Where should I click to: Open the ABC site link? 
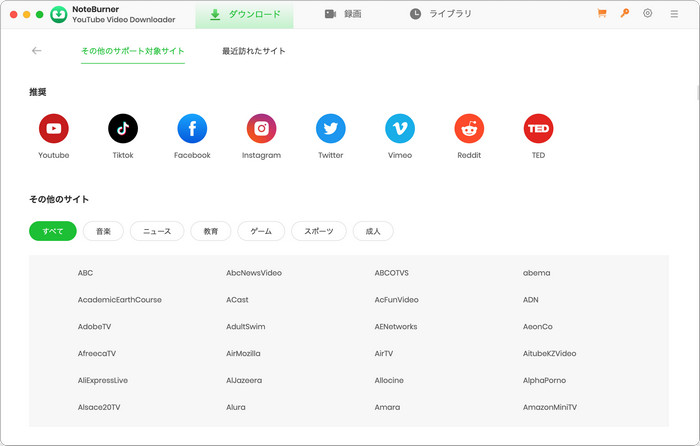tap(85, 273)
